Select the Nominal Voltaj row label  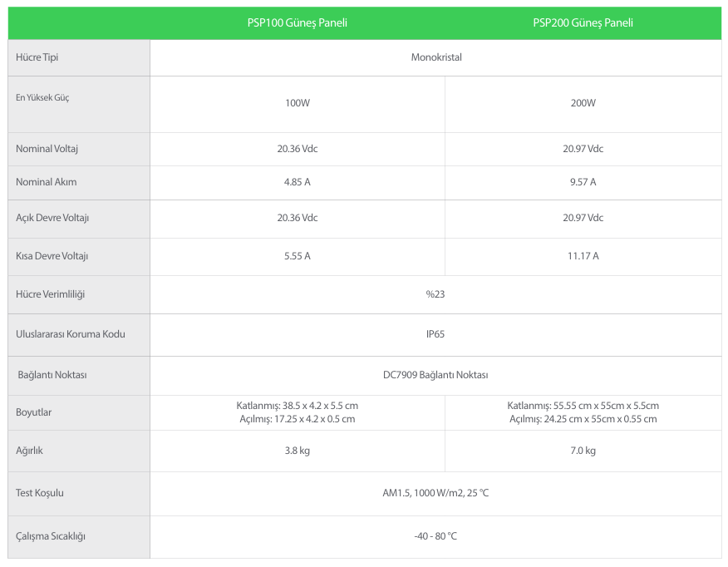[47, 149]
